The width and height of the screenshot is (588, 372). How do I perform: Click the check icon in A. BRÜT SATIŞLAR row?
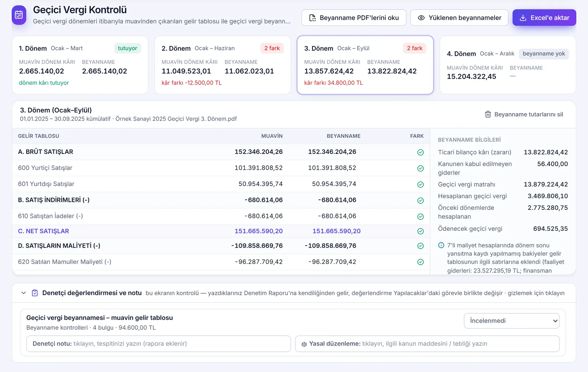420,152
